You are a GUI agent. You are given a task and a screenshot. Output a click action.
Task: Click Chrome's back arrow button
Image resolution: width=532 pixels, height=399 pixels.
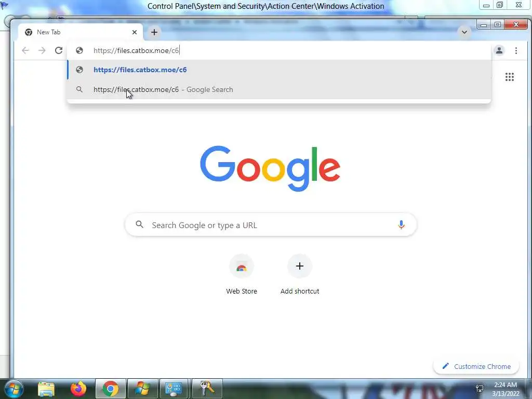pyautogui.click(x=25, y=50)
